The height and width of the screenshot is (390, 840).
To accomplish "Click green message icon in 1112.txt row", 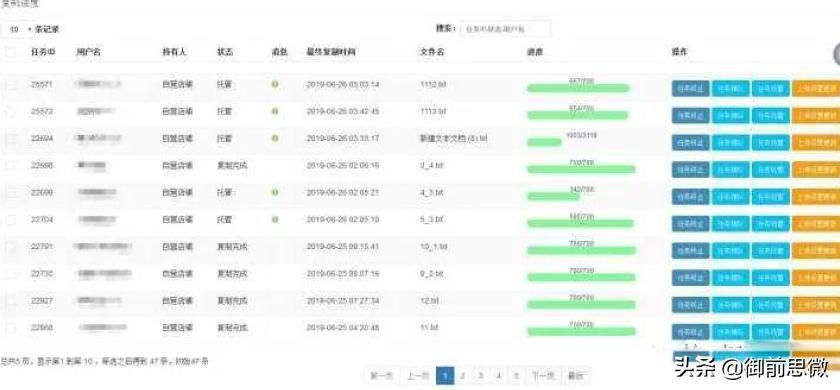I will [x=275, y=84].
